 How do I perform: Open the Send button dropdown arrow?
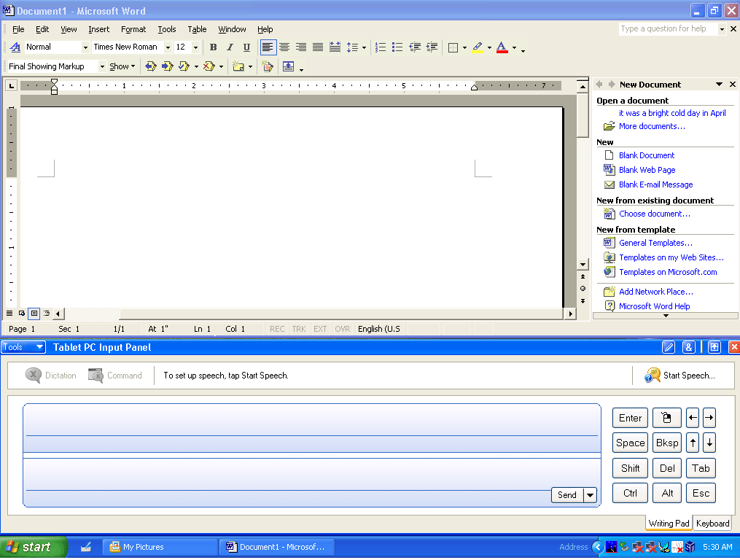[x=590, y=495]
